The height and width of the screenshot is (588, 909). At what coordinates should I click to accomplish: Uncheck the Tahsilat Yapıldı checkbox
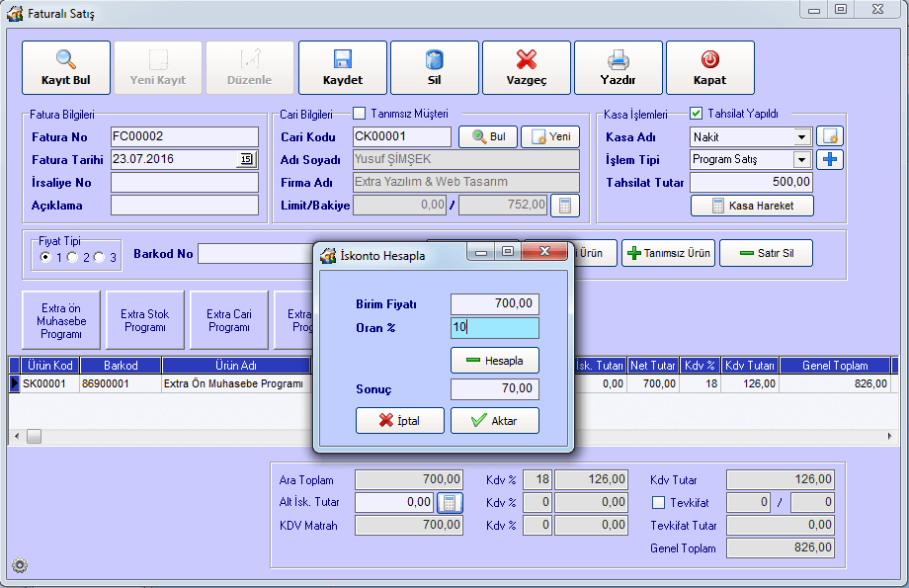696,114
